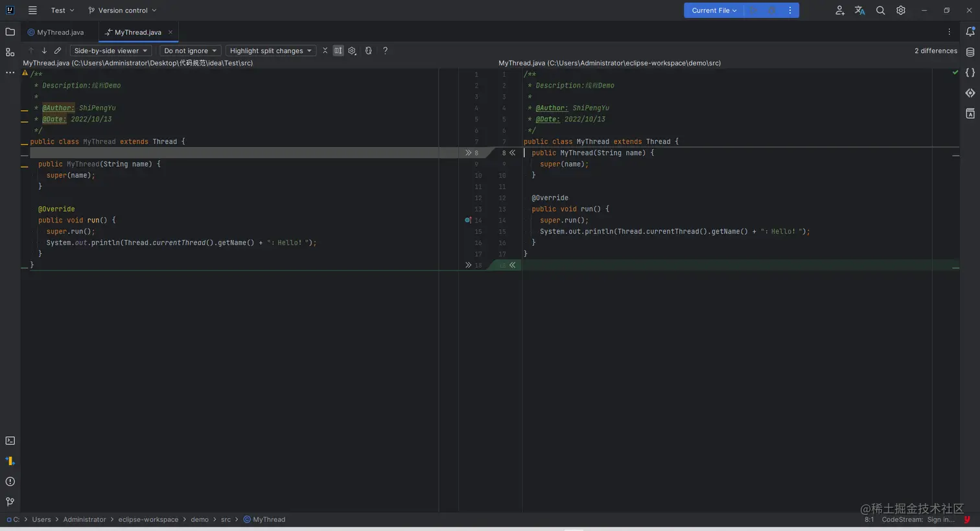
Task: Click the left MyThread.java path title
Action: [x=138, y=63]
